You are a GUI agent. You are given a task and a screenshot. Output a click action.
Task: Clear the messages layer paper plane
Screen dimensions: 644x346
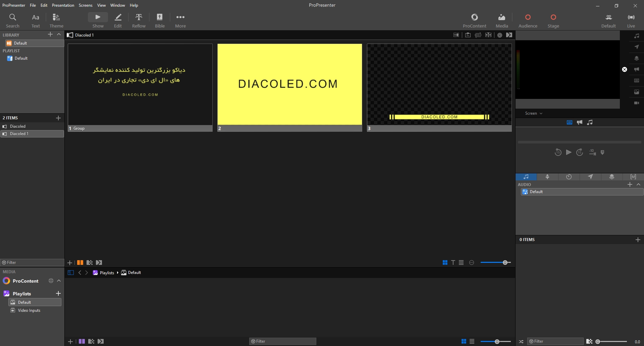point(637,47)
